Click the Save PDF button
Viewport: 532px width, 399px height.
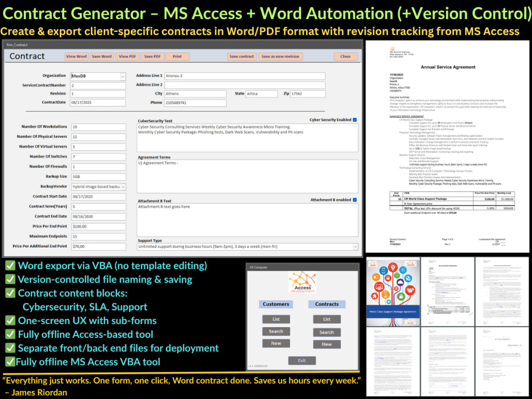click(x=152, y=57)
